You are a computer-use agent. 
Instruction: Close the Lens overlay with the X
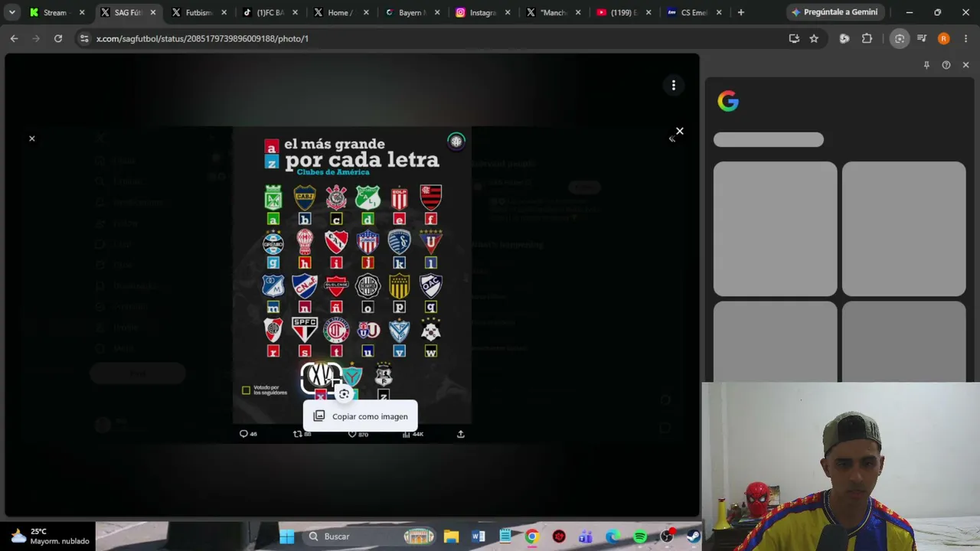click(x=679, y=131)
